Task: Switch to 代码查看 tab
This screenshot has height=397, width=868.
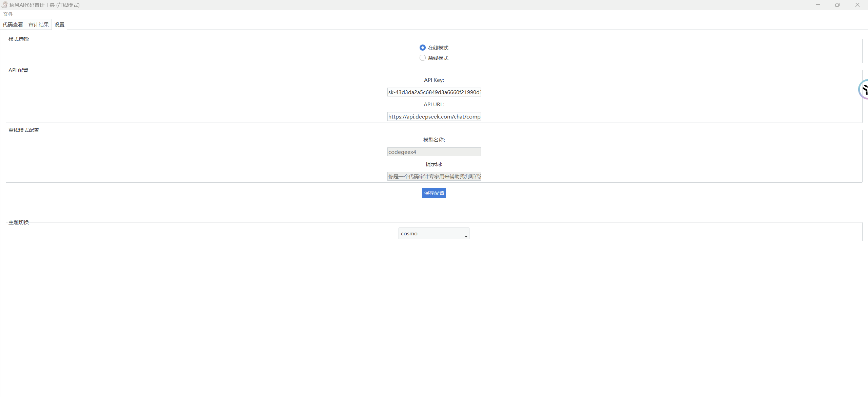Action: tap(13, 24)
